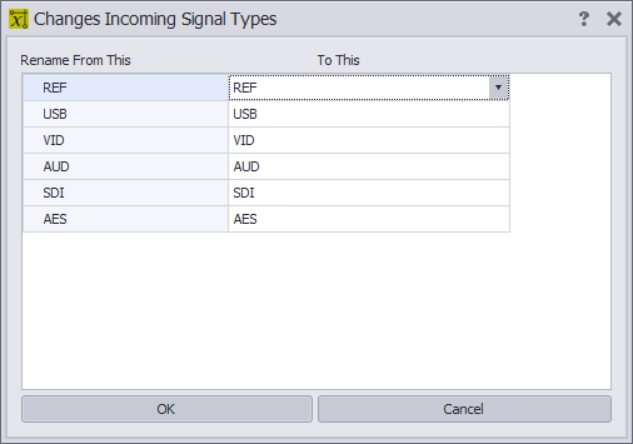Select the REF row in Rename From column

(126, 87)
